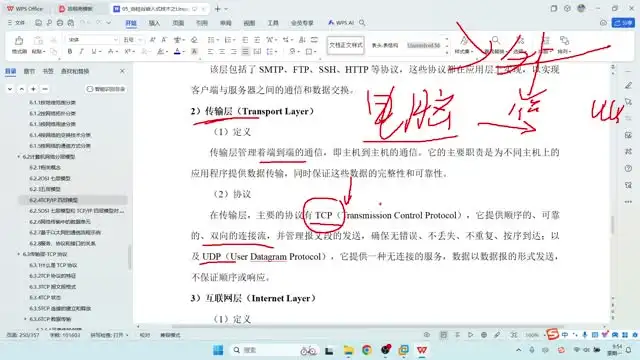640x360 pixels.
Task: Open the Insert ribbon tab
Action: (x=154, y=23)
